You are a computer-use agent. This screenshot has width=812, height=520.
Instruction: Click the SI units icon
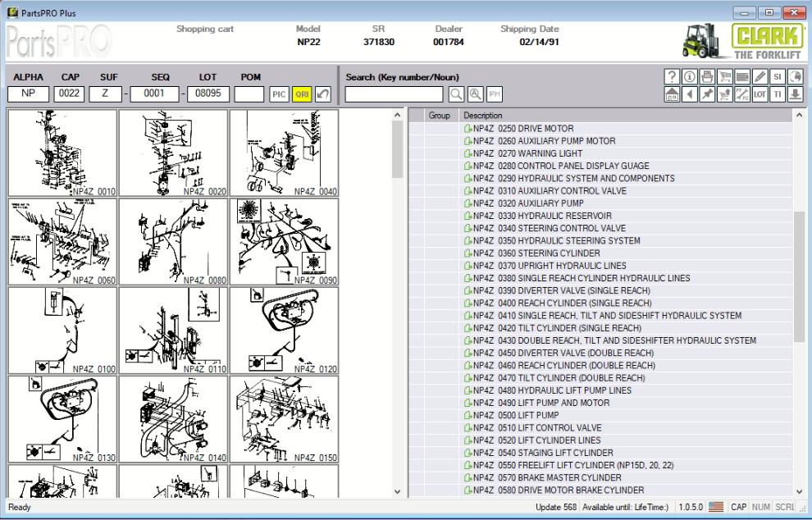[778, 77]
